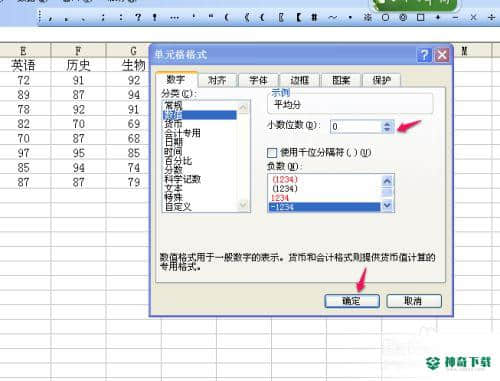500x381 pixels.
Task: Confirm with the 确定 button
Action: (352, 301)
